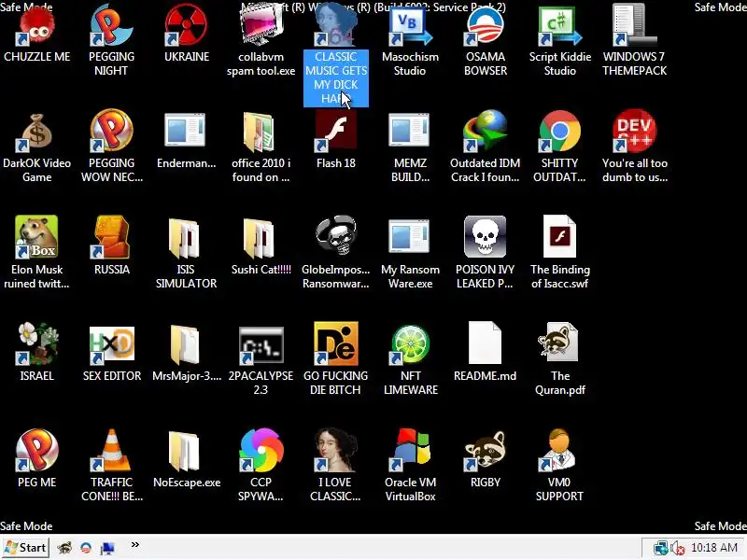Click Obama logo Quick Launch icon
This screenshot has width=747, height=560.
[86, 548]
